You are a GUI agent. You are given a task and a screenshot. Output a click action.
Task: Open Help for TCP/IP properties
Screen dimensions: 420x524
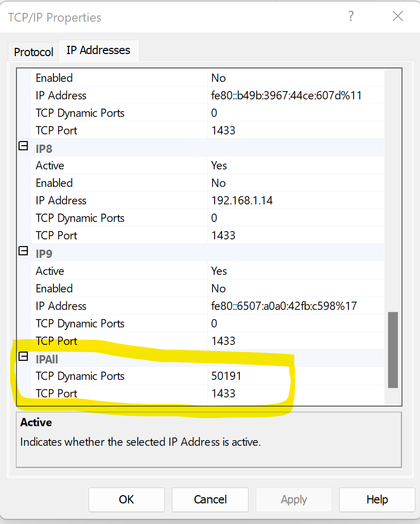pos(377,500)
